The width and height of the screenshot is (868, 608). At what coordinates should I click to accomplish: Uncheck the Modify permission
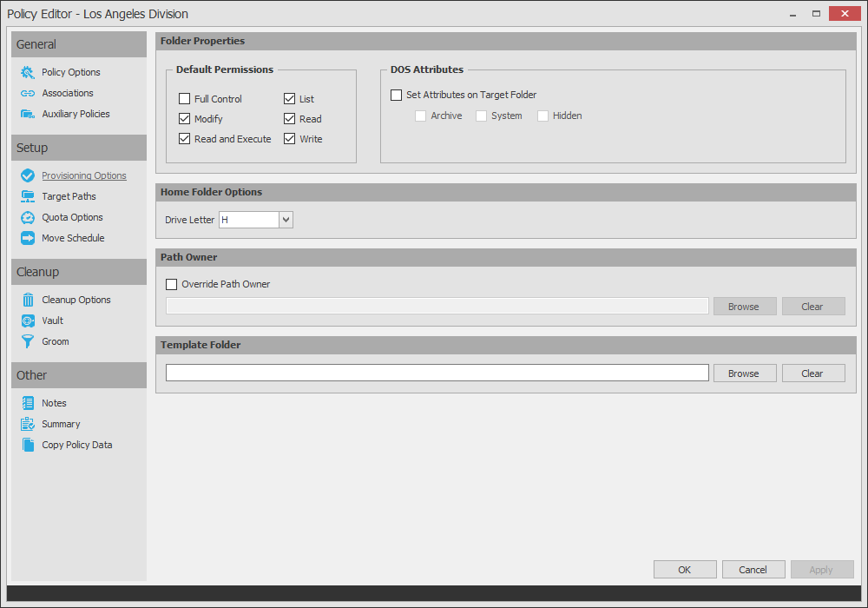click(x=184, y=118)
